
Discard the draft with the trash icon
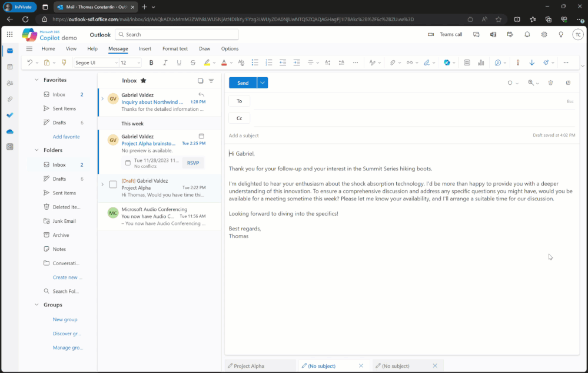tap(550, 83)
